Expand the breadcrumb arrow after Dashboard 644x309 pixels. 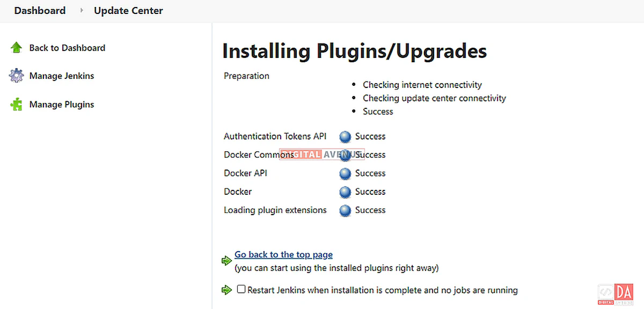82,11
